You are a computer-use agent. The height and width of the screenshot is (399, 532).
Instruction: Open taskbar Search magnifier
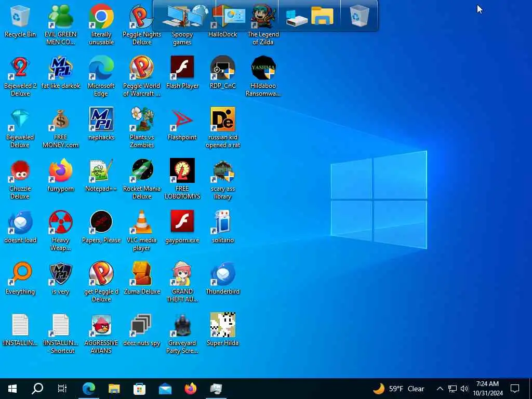click(37, 389)
